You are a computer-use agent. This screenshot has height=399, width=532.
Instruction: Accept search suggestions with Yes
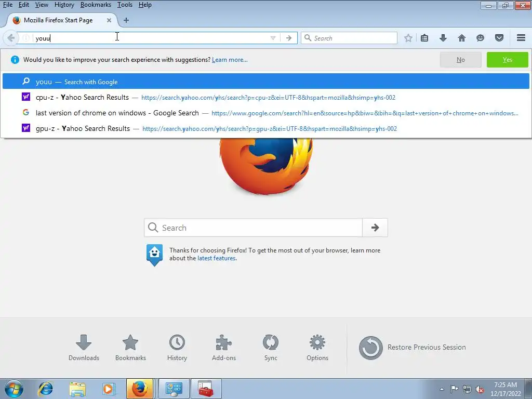[507, 60]
